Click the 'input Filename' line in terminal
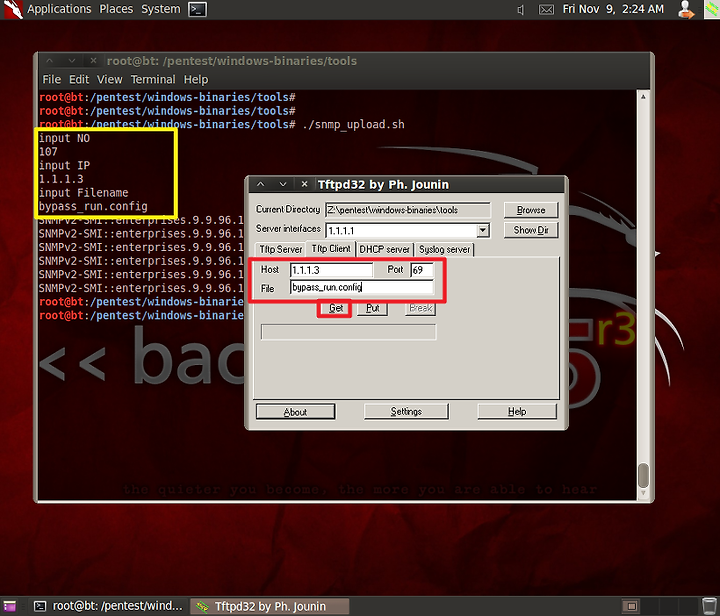 pos(84,193)
